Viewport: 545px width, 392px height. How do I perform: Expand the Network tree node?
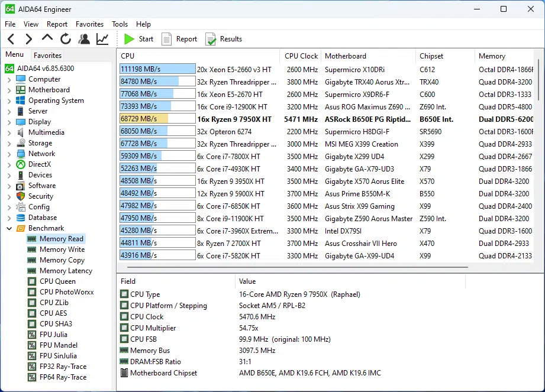pyautogui.click(x=9, y=154)
